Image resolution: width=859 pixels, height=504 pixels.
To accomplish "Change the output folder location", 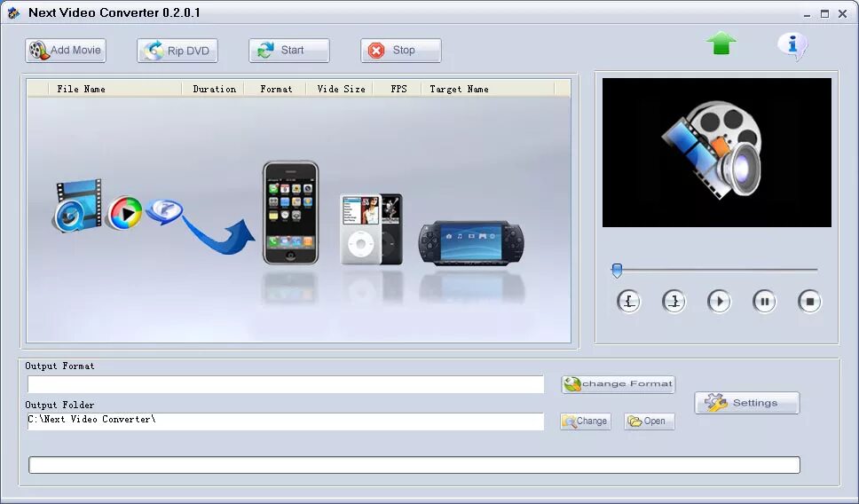I will [x=585, y=421].
